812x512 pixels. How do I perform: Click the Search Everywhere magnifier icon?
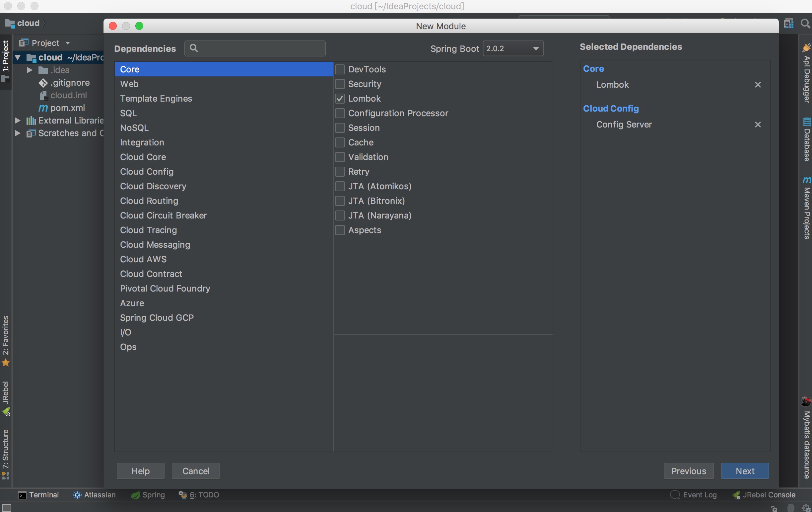click(805, 23)
